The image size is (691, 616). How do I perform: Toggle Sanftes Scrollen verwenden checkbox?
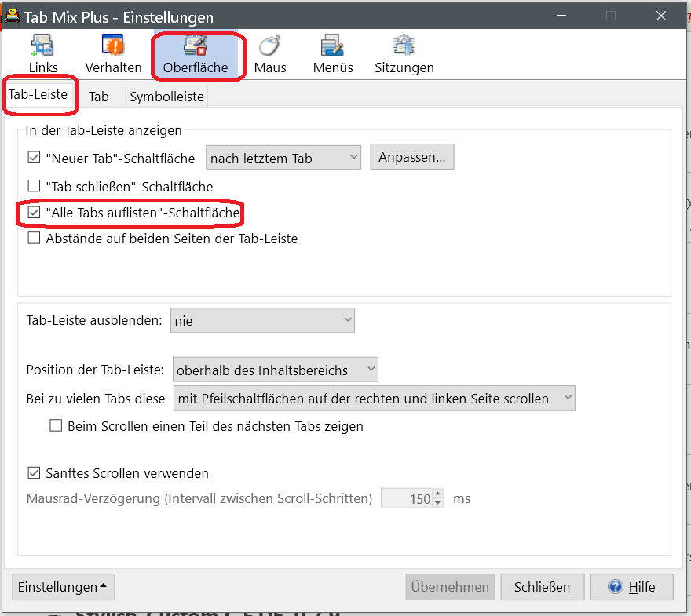coord(34,473)
